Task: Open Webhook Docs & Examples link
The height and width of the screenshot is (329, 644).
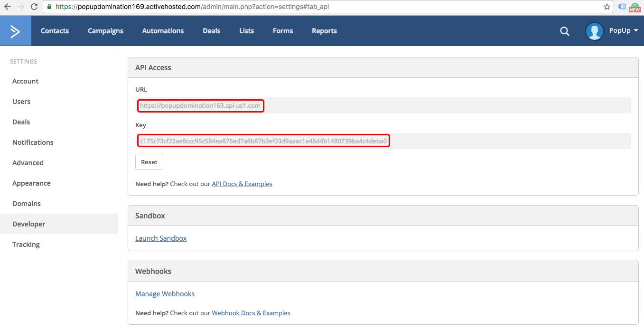Action: coord(251,313)
